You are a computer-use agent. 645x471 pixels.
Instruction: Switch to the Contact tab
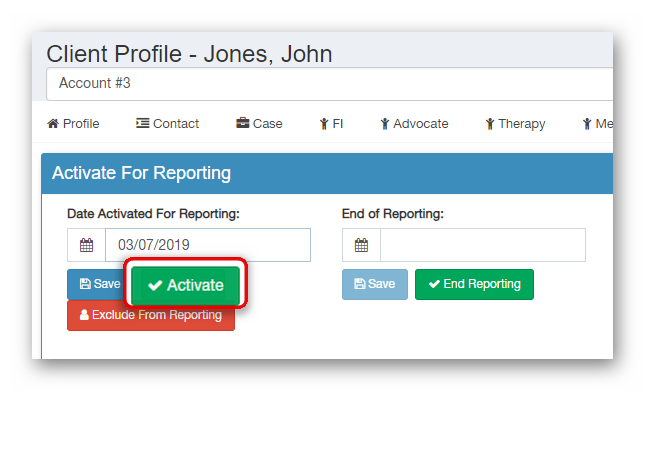[x=167, y=123]
